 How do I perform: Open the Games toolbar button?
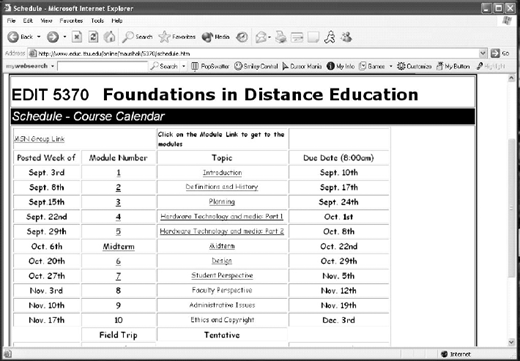tap(372, 66)
